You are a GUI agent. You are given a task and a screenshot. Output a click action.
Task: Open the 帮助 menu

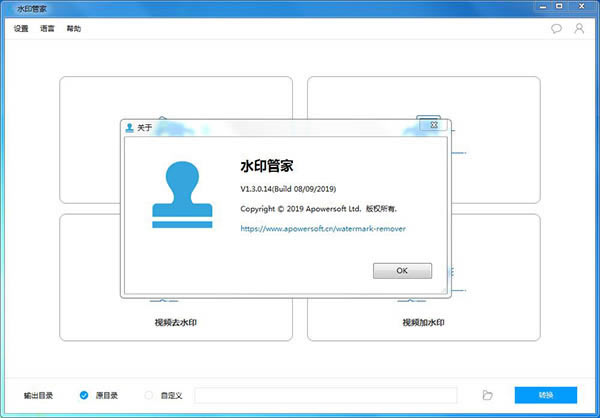pyautogui.click(x=74, y=29)
